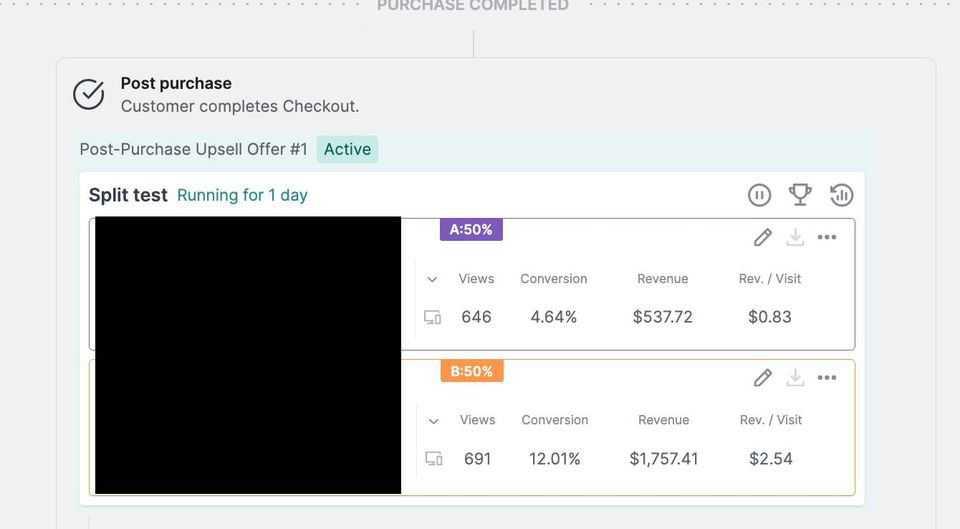Image resolution: width=960 pixels, height=529 pixels.
Task: Click the device icon in variant A row
Action: 432,317
